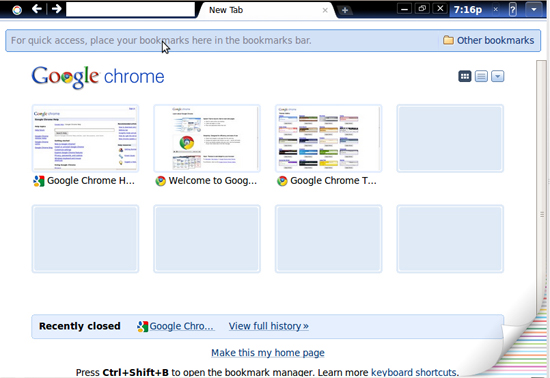
Task: Open the Google Chrome T... thumbnail
Action: coord(329,138)
